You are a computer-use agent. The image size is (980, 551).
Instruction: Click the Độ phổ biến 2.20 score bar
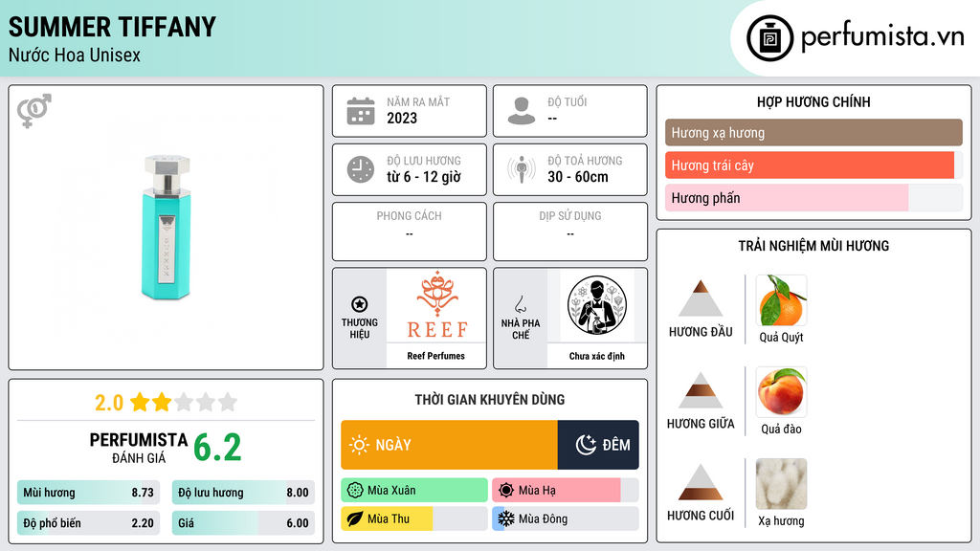point(89,523)
